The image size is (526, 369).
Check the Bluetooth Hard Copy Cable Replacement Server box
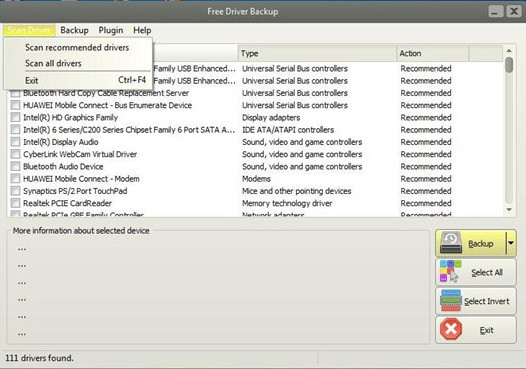tap(15, 93)
